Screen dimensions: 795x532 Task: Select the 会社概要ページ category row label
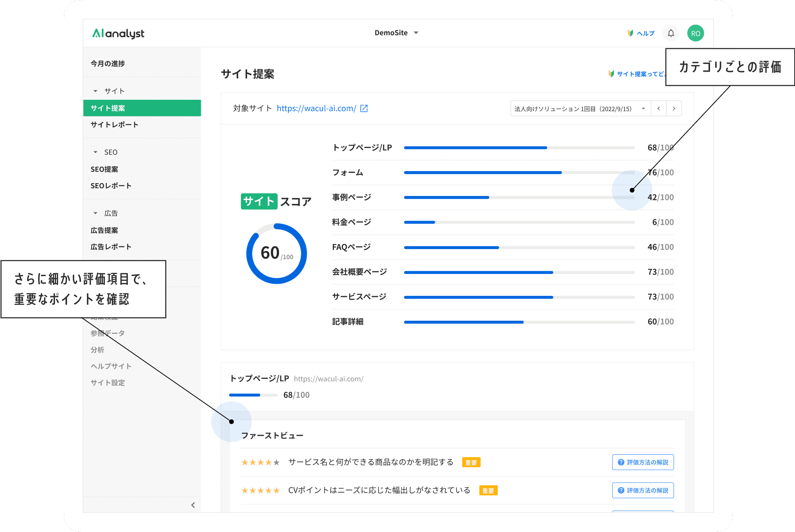pos(359,272)
